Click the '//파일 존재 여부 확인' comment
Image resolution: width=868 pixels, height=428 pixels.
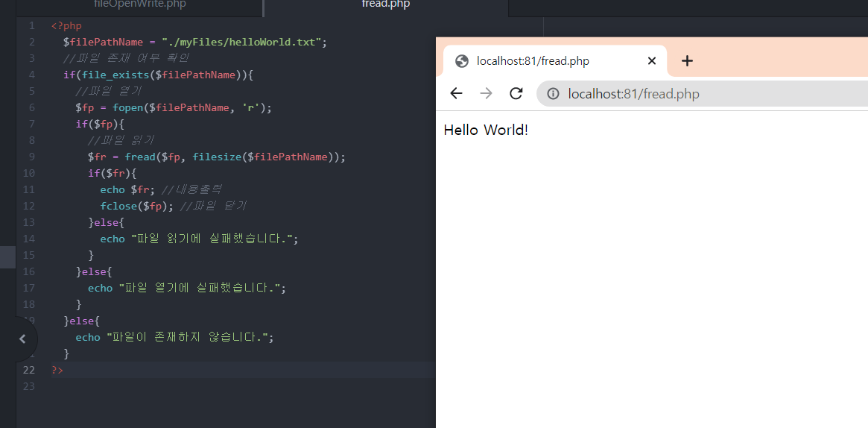(127, 58)
